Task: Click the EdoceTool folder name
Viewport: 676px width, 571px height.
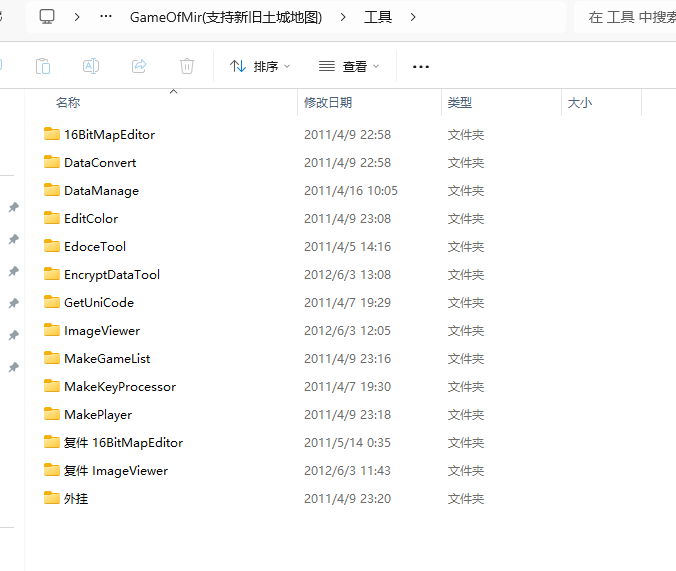Action: click(x=95, y=247)
